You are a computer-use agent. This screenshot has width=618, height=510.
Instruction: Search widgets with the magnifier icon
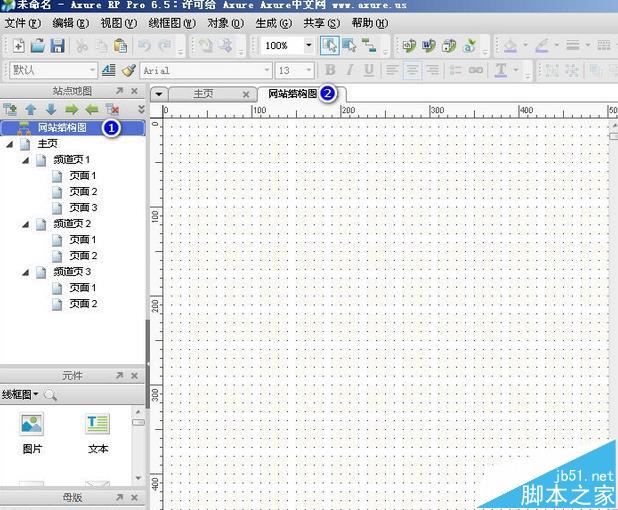[50, 395]
